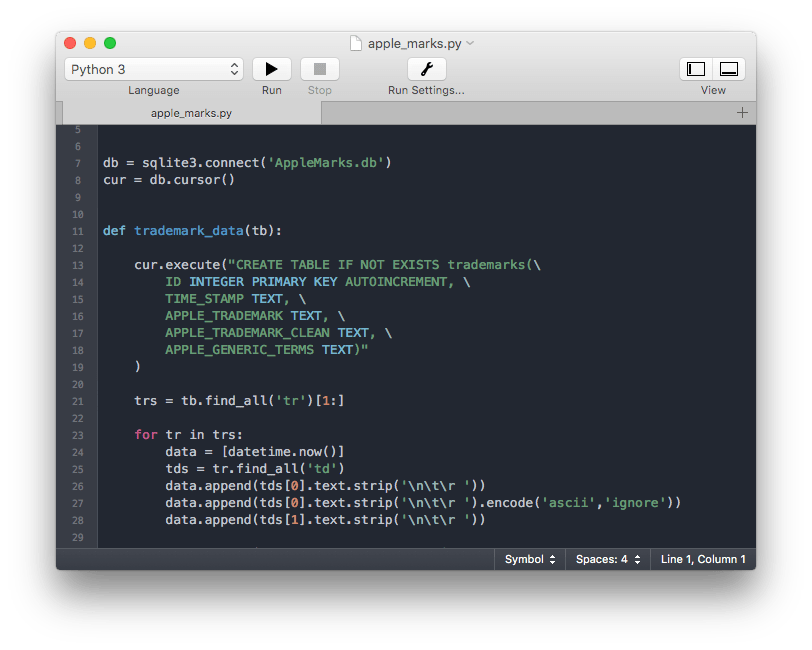Click the Line 1, Column 1 indicator

703,559
